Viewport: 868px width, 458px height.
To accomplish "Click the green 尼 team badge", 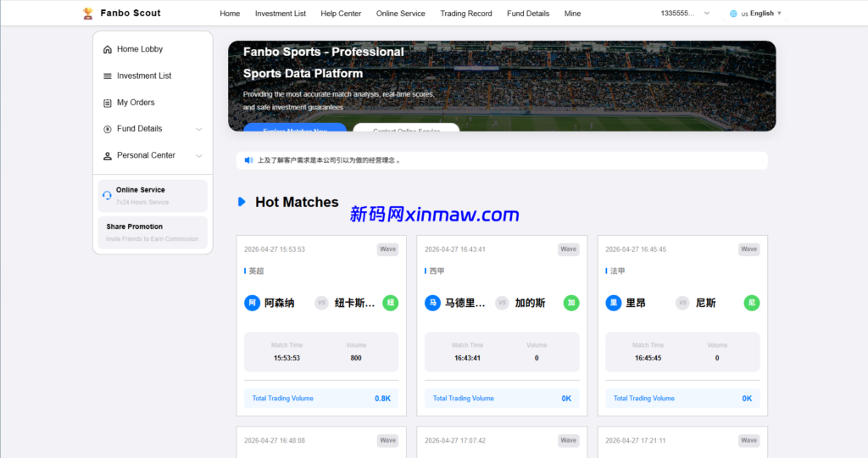I will (752, 303).
